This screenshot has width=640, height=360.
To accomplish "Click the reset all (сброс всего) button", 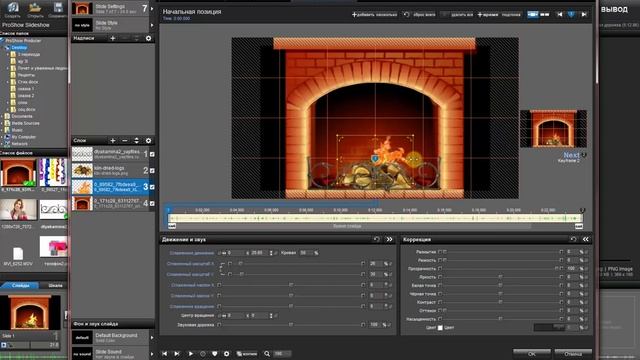I will pos(420,15).
